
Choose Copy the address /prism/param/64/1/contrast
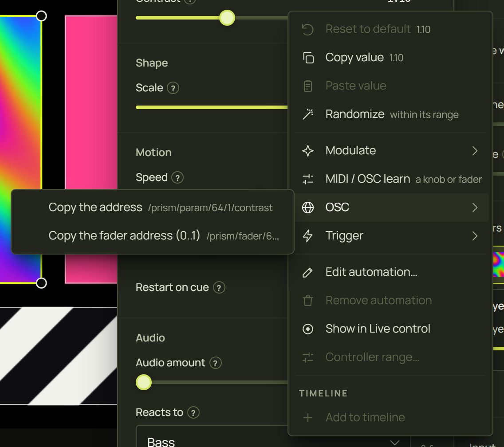(x=153, y=208)
